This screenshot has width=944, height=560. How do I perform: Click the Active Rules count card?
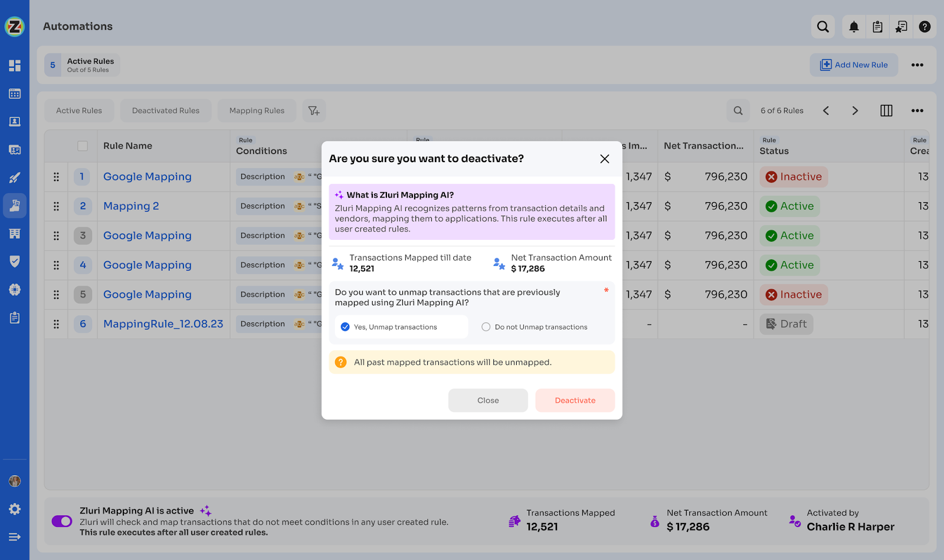click(x=82, y=65)
